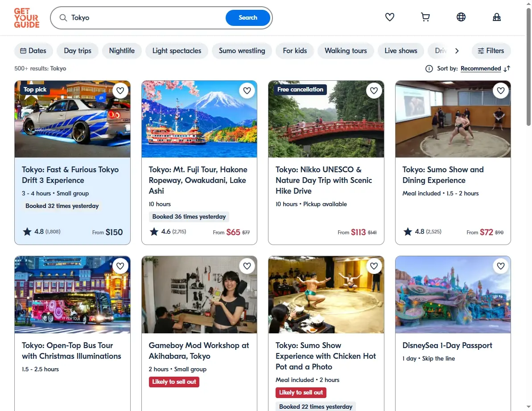
Task: Click the Gameboy workshop thumbnail
Action: click(199, 295)
